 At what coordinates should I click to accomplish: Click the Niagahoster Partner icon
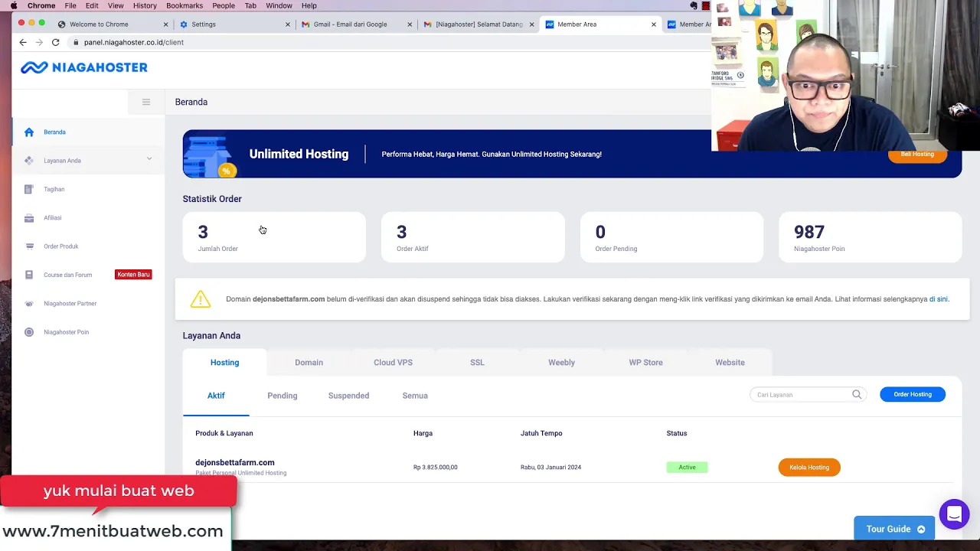29,304
